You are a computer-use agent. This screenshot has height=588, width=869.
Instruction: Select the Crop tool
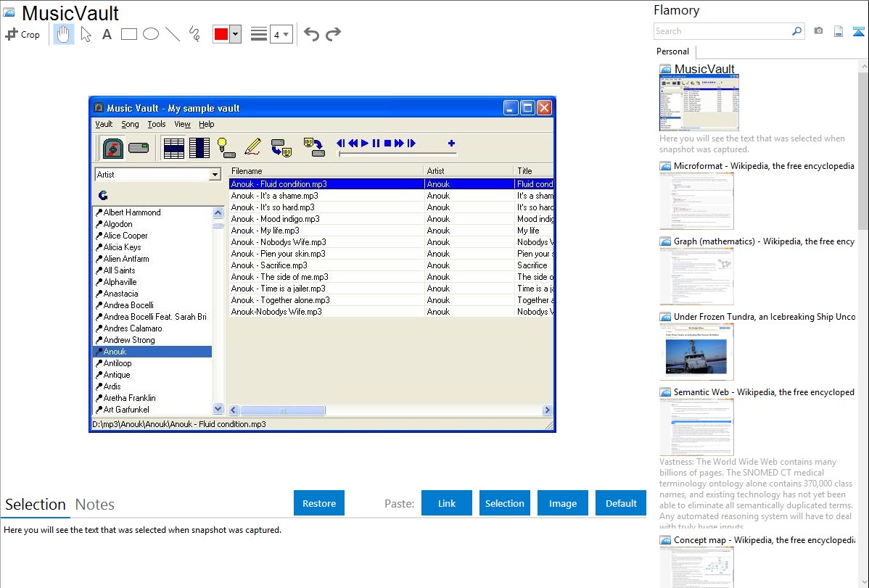[x=22, y=34]
